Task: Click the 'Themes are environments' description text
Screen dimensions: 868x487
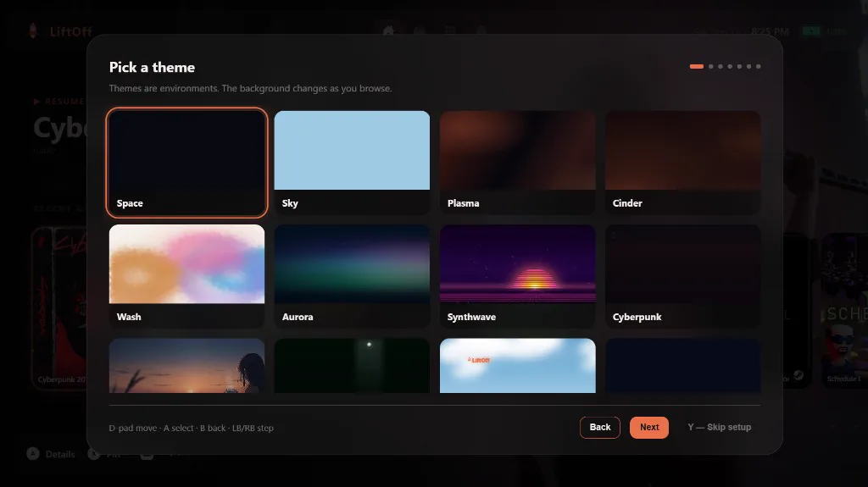Action: [250, 89]
